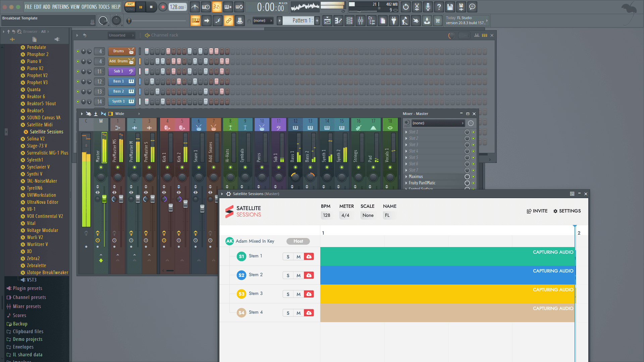644x362 pixels.
Task: Click the INVITE button in Satellite Sessions
Action: tap(537, 211)
